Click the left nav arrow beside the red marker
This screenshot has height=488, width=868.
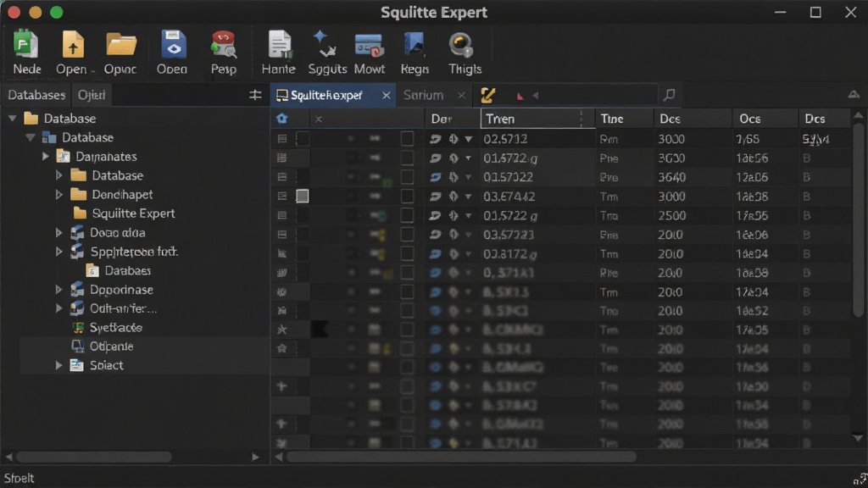536,96
